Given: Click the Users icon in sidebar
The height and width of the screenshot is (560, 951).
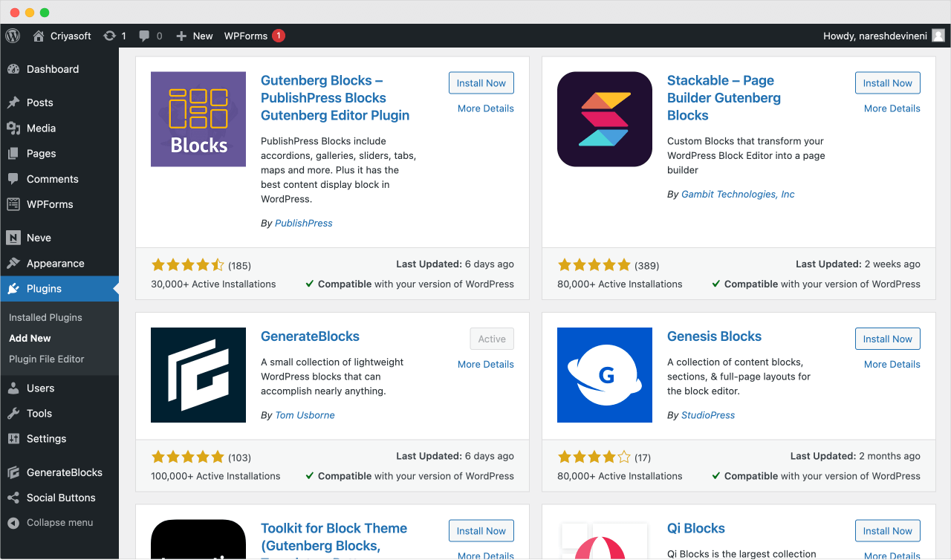Looking at the screenshot, I should [13, 388].
